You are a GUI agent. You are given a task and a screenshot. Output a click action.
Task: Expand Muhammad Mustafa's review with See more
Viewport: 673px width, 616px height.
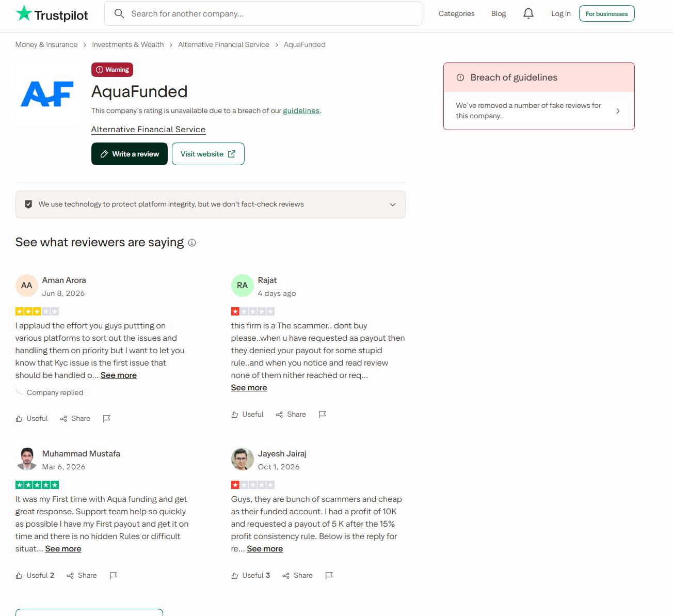tap(63, 549)
